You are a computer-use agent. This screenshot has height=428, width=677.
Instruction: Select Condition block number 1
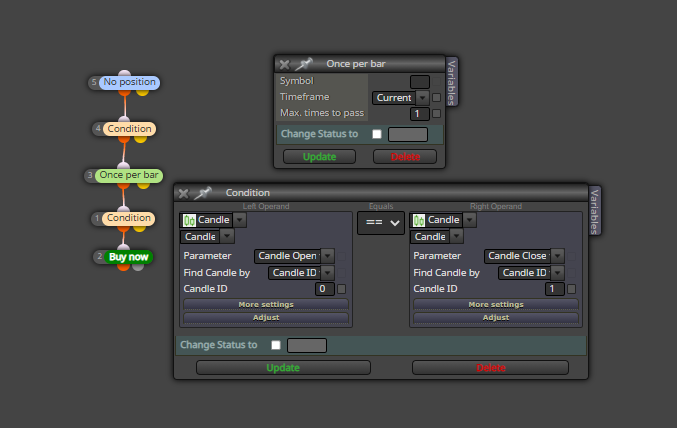pyautogui.click(x=129, y=218)
